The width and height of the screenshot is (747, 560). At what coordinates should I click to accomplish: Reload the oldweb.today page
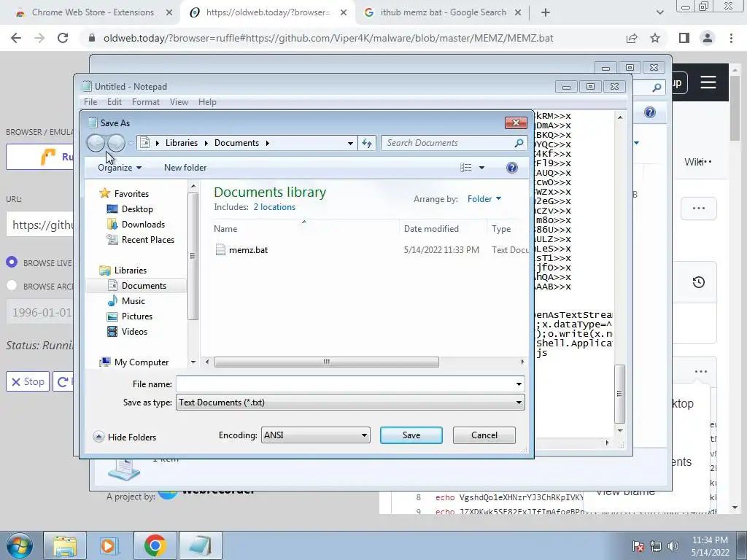click(x=63, y=38)
